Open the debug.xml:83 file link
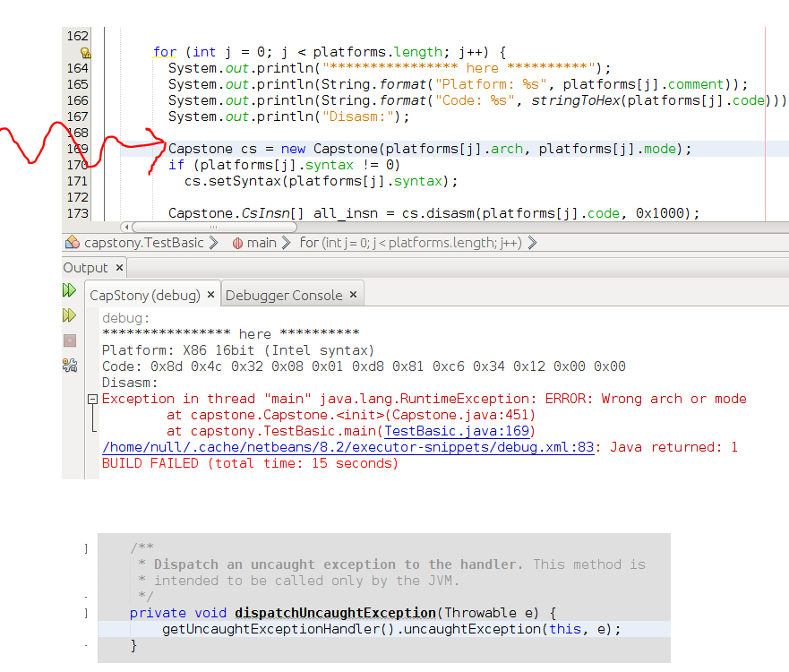The height and width of the screenshot is (672, 789). 348,447
